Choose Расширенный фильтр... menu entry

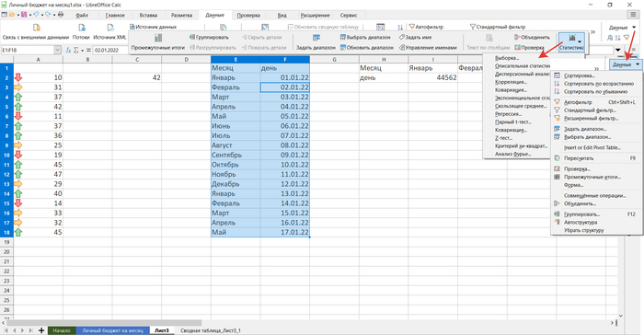pyautogui.click(x=591, y=119)
